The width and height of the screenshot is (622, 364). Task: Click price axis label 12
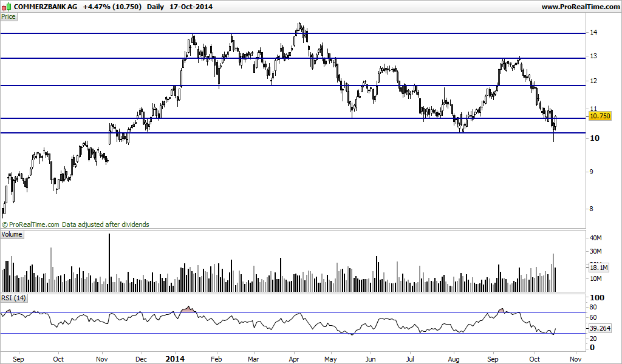coord(594,81)
